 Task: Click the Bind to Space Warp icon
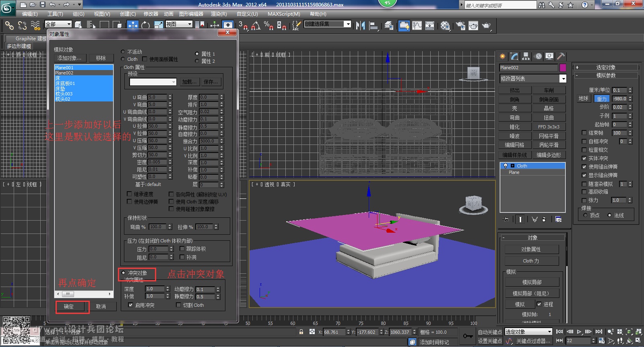pyautogui.click(x=35, y=25)
